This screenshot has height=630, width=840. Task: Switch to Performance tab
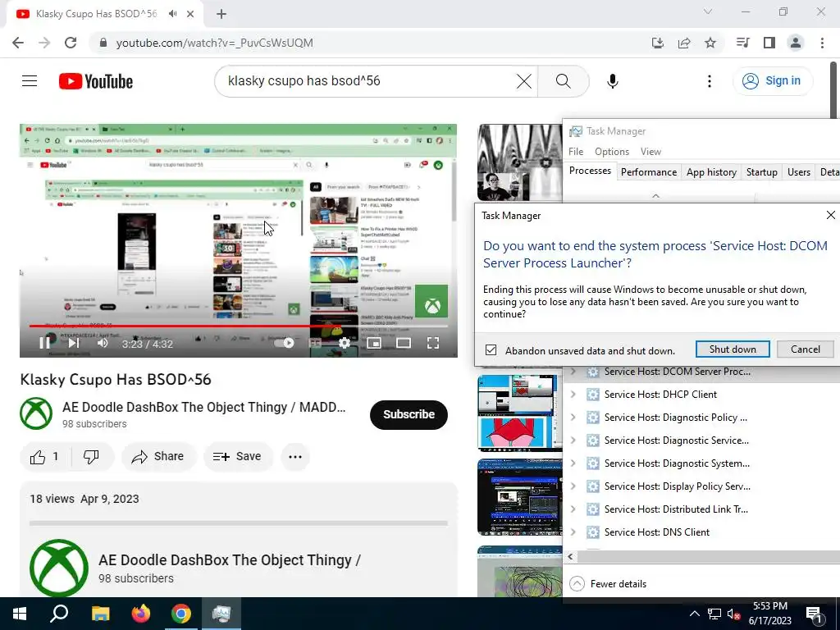649,172
